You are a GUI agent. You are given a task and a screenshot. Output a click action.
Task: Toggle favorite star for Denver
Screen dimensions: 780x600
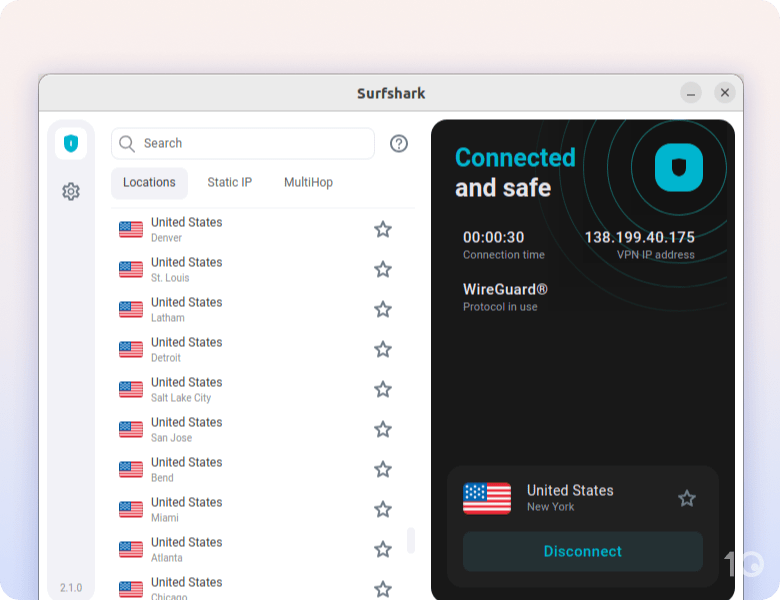click(383, 229)
